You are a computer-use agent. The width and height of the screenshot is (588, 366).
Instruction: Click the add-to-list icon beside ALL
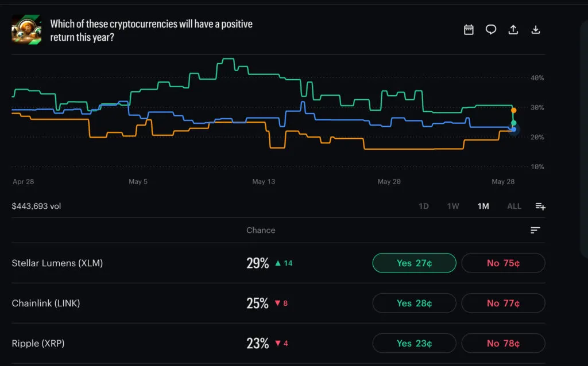tap(540, 206)
